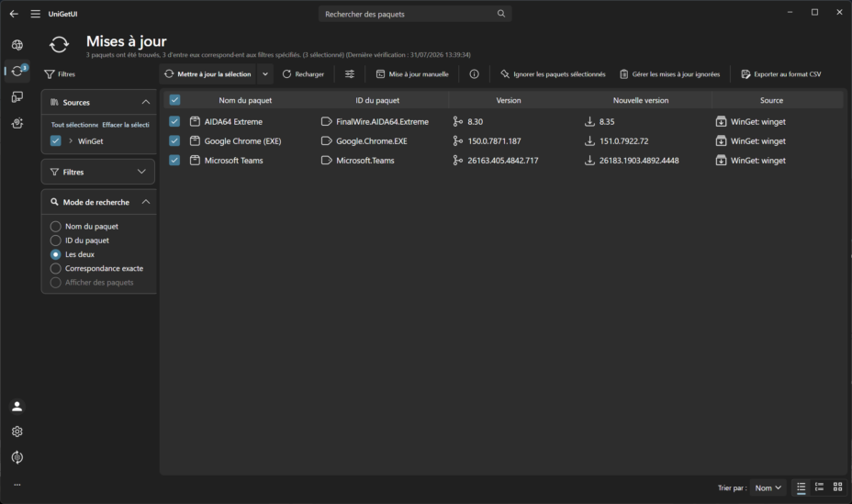The width and height of the screenshot is (852, 504).
Task: Click the AIDA64 Extreme package icon
Action: pos(195,122)
